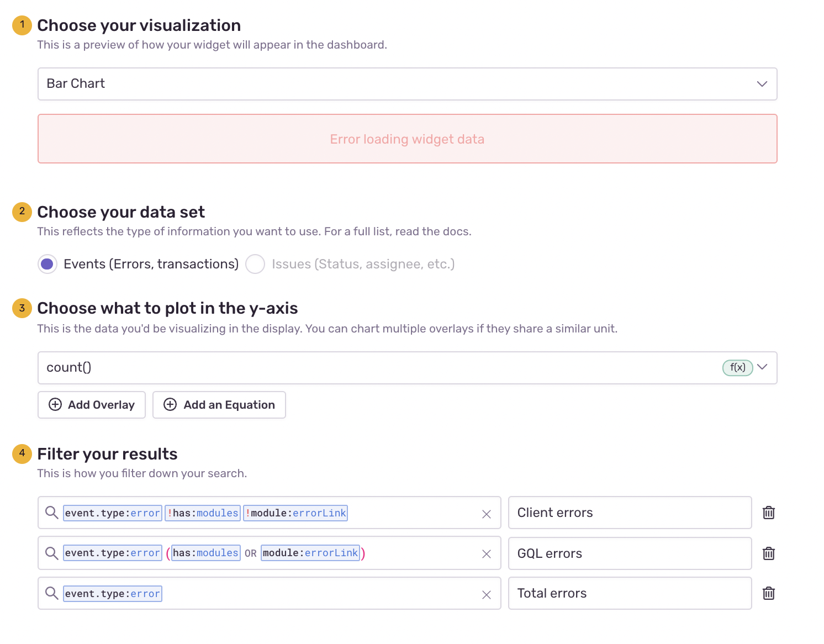Open the Bar Chart visualization dropdown

pos(407,84)
